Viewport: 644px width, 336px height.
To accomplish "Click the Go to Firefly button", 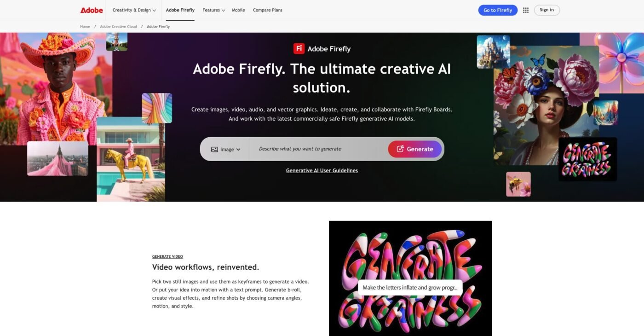I will [498, 10].
